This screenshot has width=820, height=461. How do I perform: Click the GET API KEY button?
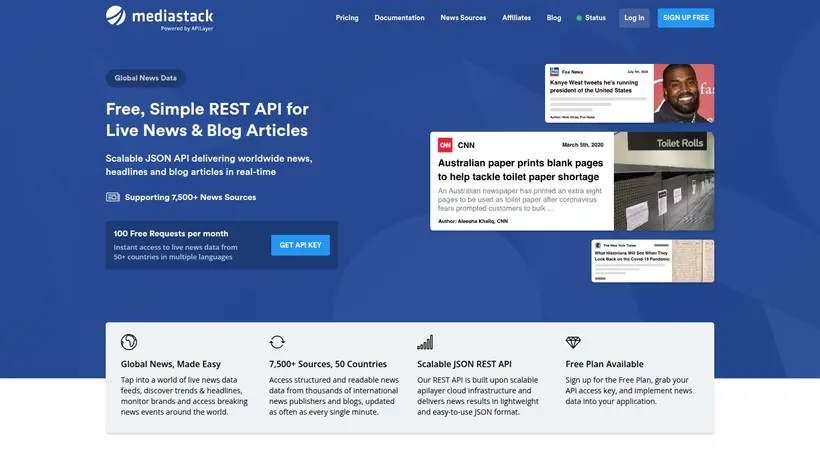(300, 245)
